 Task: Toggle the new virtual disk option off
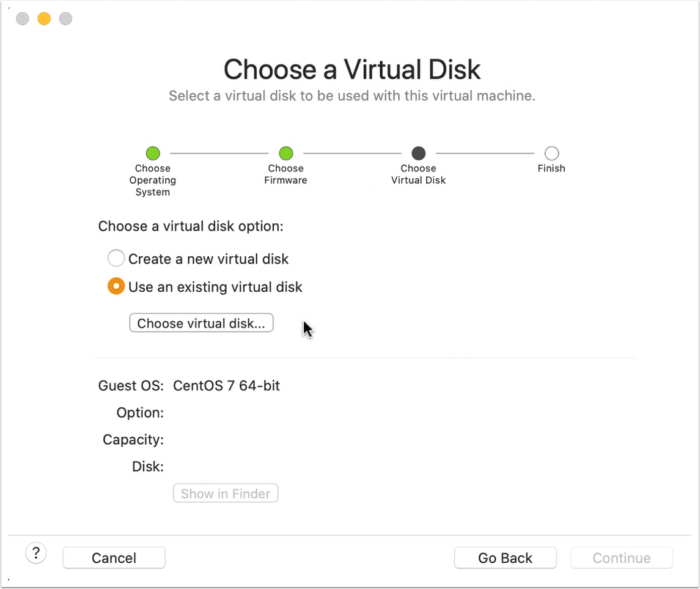116,258
